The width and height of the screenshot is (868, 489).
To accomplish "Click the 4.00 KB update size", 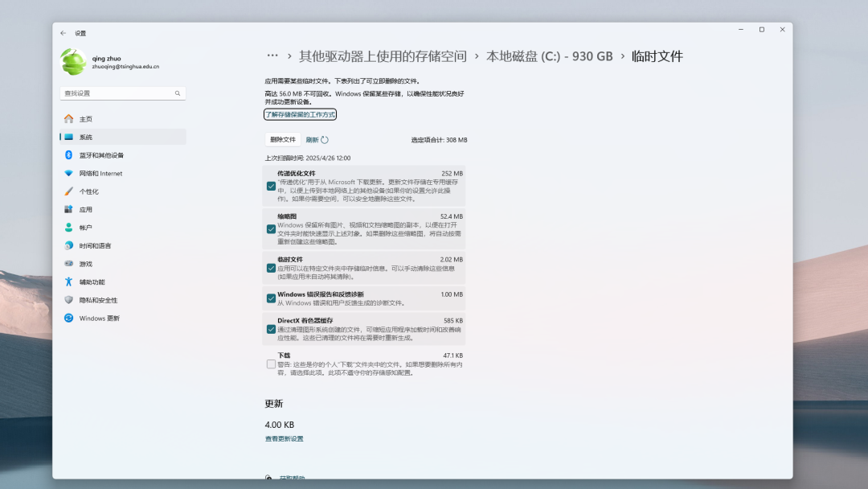I will coord(280,425).
